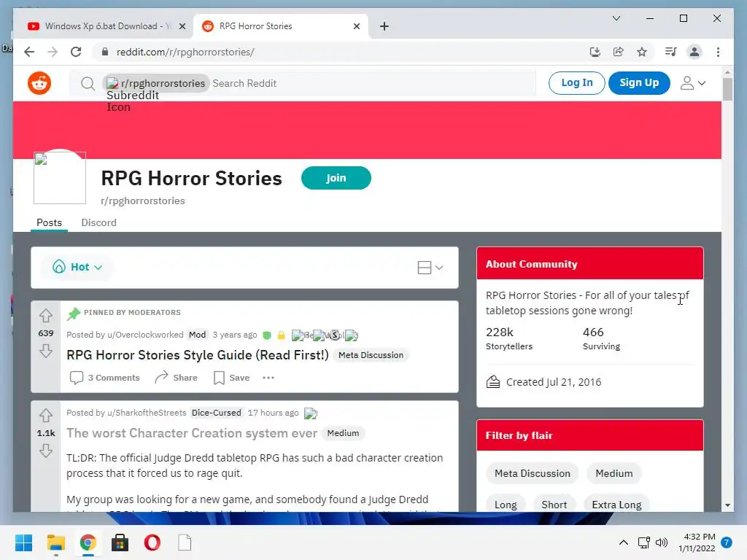
Task: Open u/Overclockworked profile link
Action: 145,335
